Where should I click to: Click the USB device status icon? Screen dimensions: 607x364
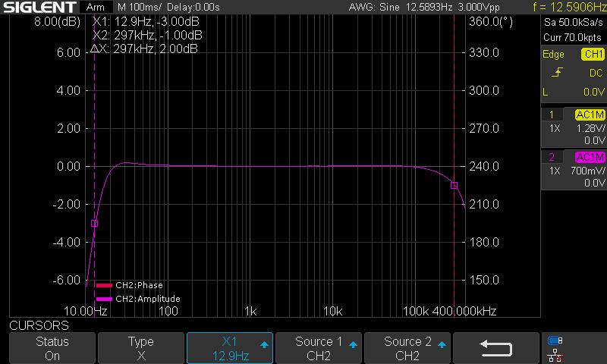555,340
